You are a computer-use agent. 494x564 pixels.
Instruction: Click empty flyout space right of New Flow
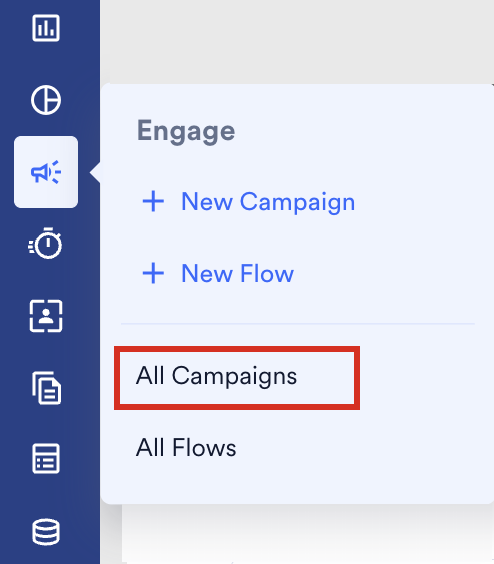point(392,273)
